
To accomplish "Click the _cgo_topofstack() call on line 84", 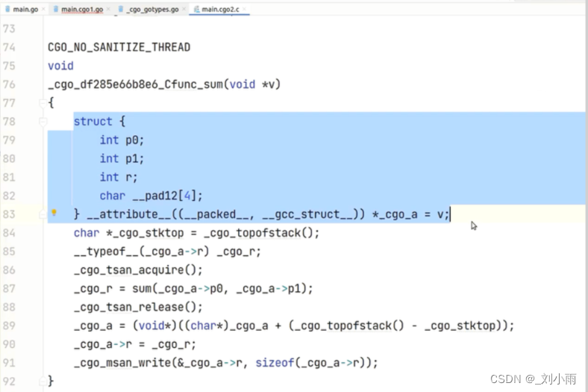I will (x=258, y=233).
